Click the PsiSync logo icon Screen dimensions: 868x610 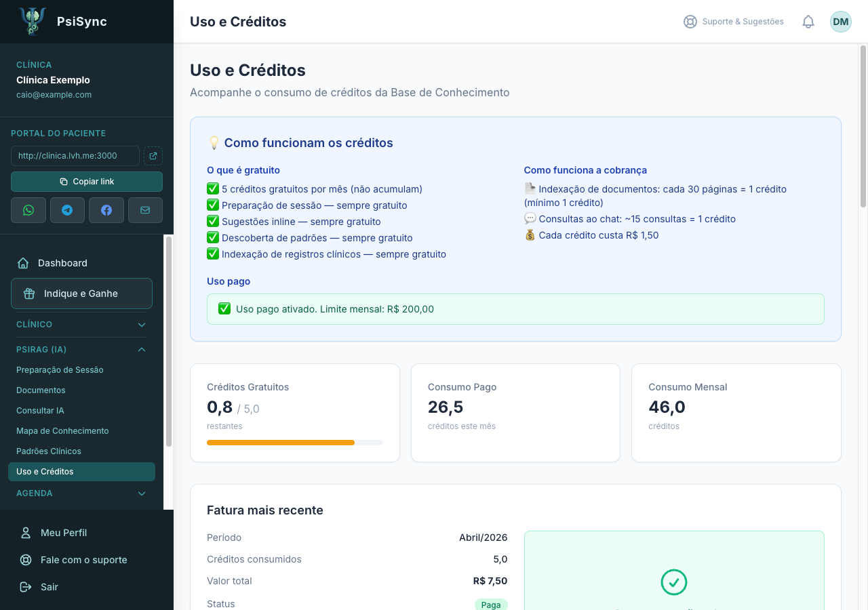pyautogui.click(x=33, y=21)
